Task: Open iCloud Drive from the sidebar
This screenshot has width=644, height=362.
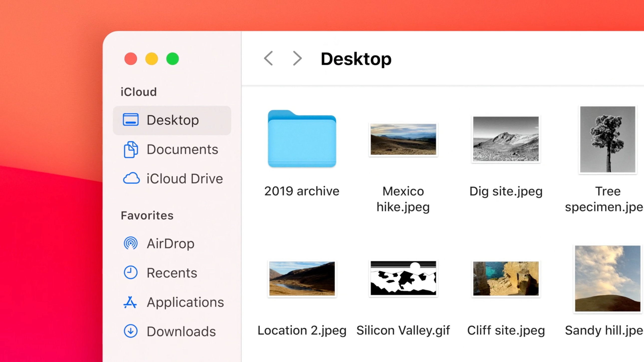Action: tap(184, 179)
